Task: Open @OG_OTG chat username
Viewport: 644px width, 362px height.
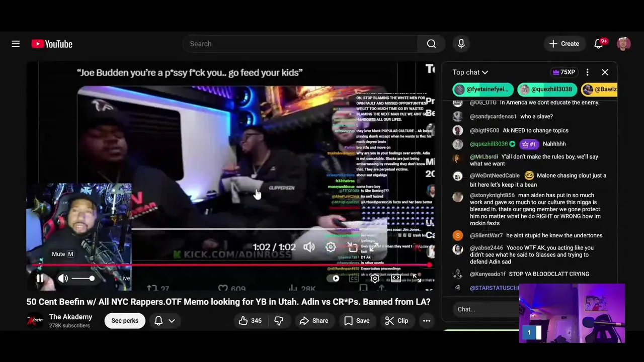Action: pos(483,103)
